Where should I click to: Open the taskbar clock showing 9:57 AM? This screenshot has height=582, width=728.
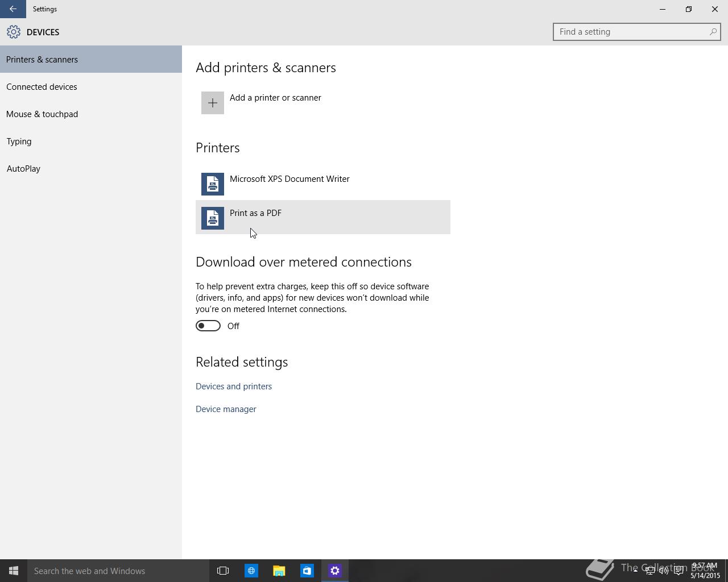click(x=705, y=571)
